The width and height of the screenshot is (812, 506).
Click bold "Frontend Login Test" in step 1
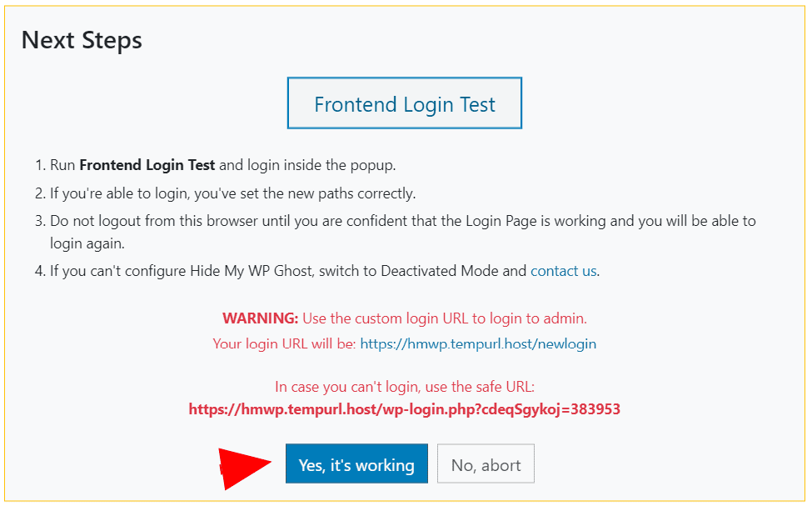147,165
